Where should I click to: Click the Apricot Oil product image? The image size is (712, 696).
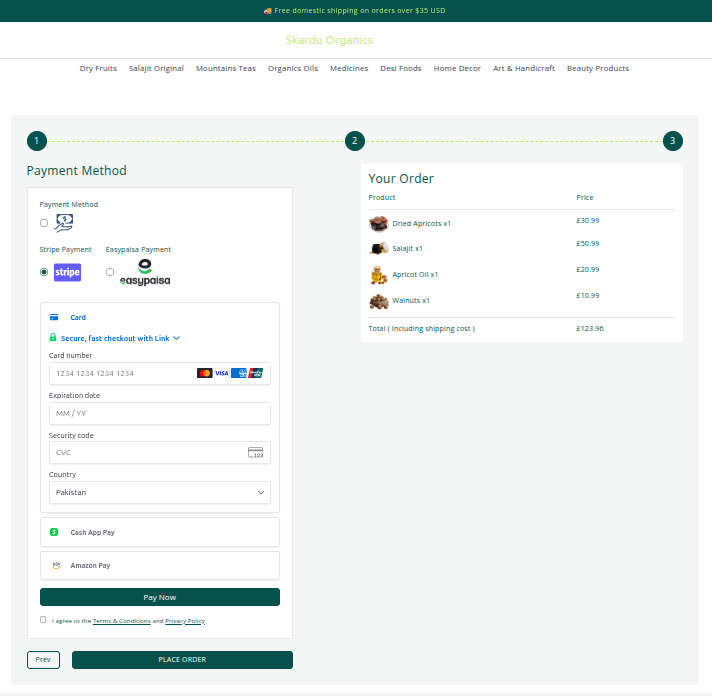coord(378,274)
